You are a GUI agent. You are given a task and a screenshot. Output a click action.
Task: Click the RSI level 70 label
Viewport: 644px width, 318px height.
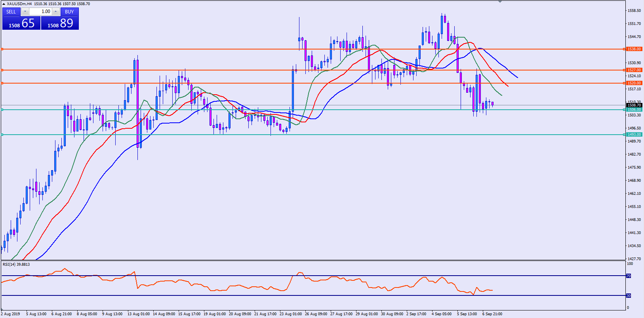click(628, 276)
